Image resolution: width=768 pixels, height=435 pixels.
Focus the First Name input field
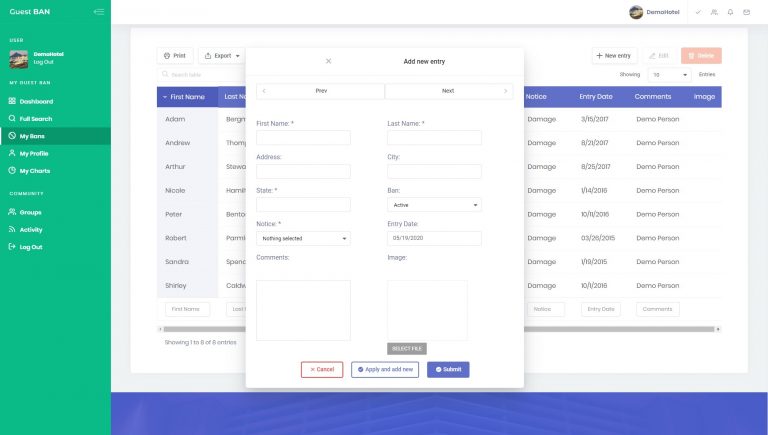[x=303, y=138]
